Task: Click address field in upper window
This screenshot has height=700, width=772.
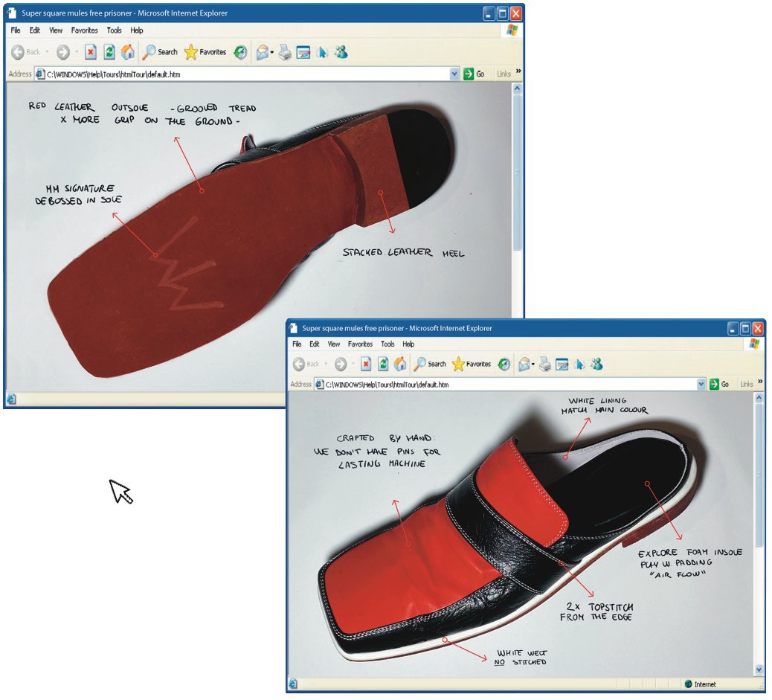Action: [247, 74]
